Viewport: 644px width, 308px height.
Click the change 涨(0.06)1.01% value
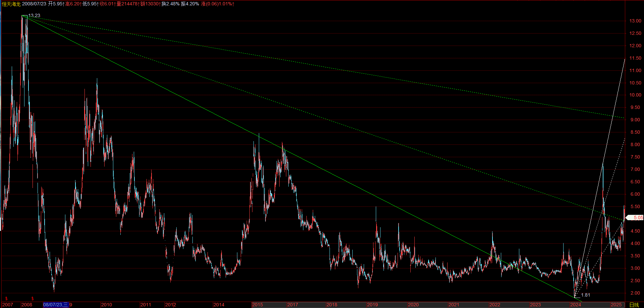coord(218,4)
